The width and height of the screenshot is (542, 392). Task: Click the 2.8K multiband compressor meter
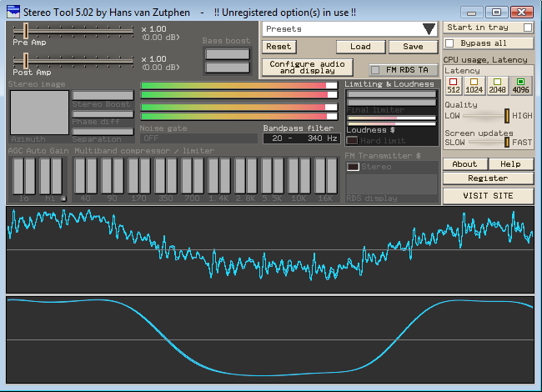[246, 176]
